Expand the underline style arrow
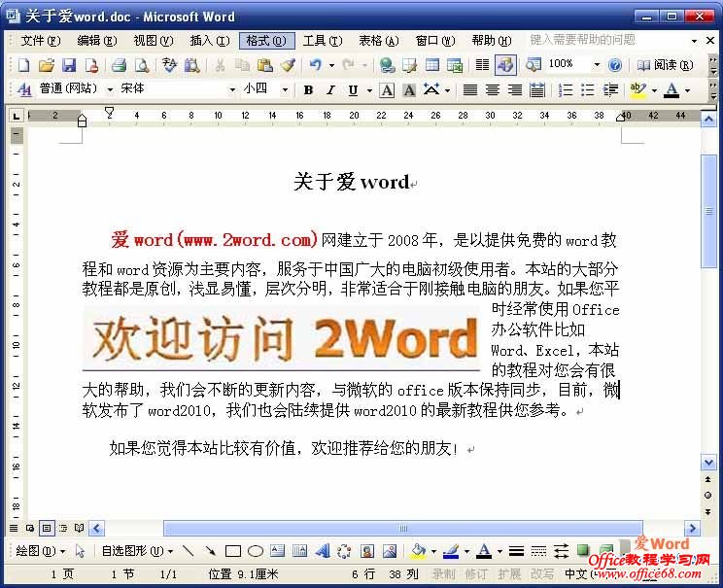This screenshot has height=588, width=723. click(x=369, y=90)
